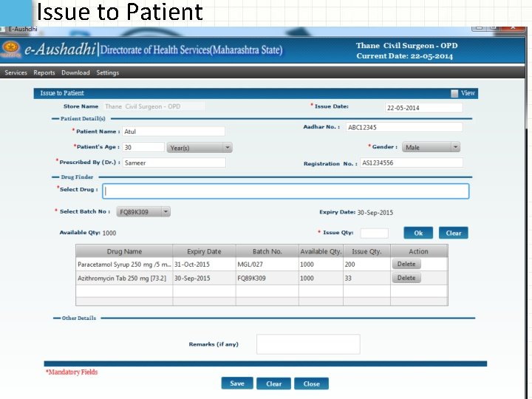Click the Thane Civil Surgeon - OPD header text

(407, 46)
